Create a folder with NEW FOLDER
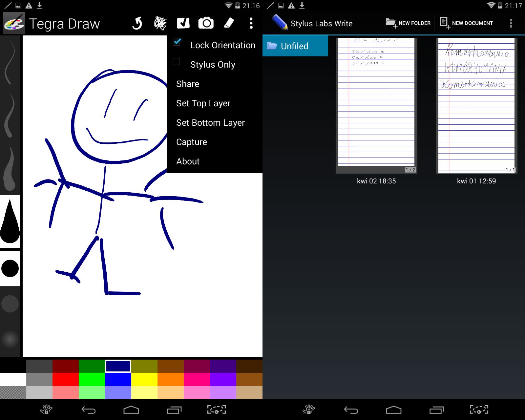The height and width of the screenshot is (420, 525). tap(408, 23)
